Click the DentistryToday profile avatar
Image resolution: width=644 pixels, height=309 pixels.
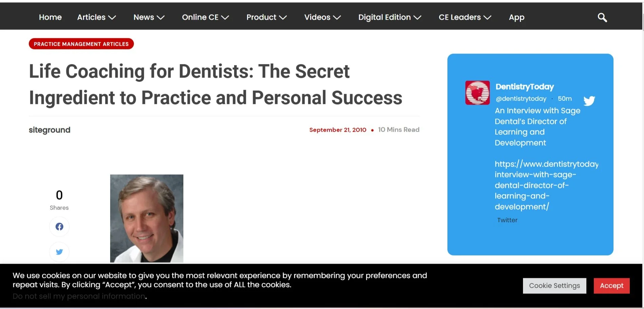pyautogui.click(x=477, y=93)
